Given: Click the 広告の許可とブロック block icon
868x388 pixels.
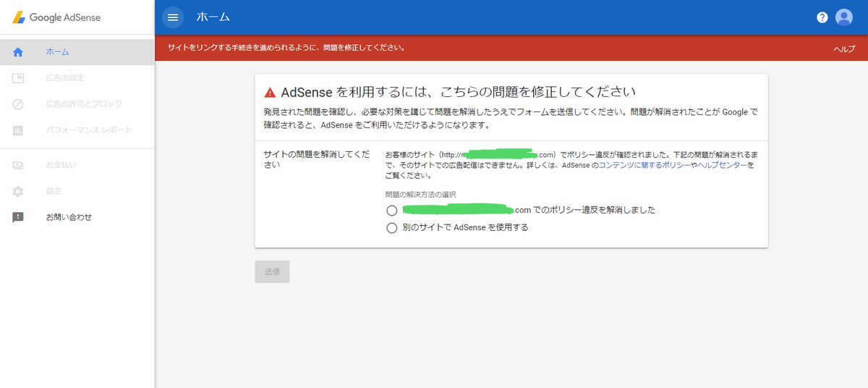Looking at the screenshot, I should (x=18, y=104).
